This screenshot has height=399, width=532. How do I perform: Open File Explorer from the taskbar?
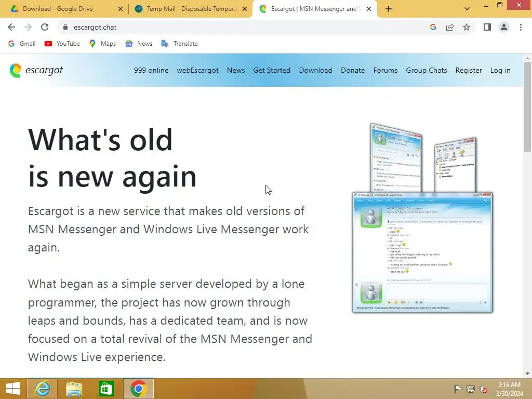[74, 389]
